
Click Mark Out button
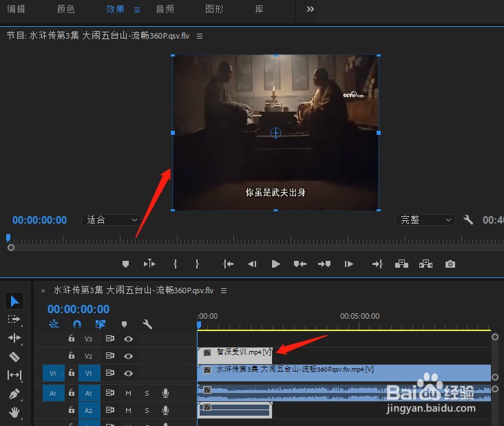pyautogui.click(x=197, y=264)
